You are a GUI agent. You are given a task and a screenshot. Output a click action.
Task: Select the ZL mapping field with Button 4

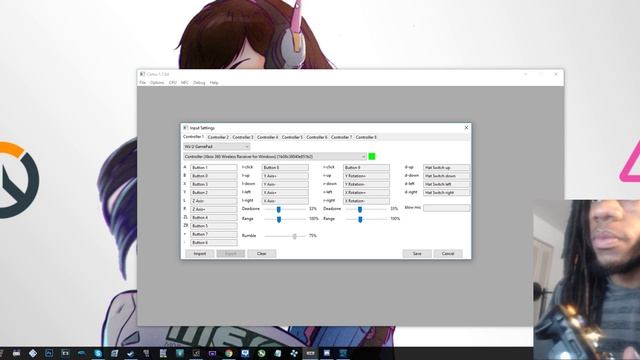coord(213,218)
